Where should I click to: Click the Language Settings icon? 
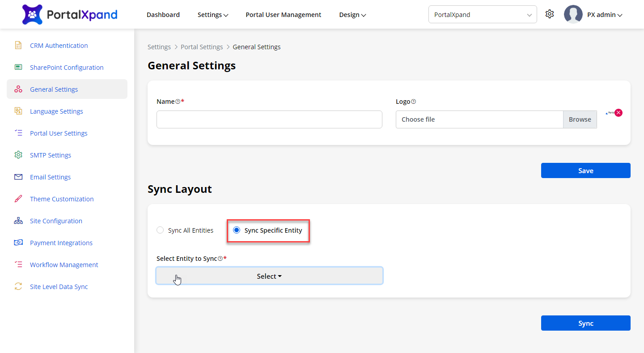[18, 111]
